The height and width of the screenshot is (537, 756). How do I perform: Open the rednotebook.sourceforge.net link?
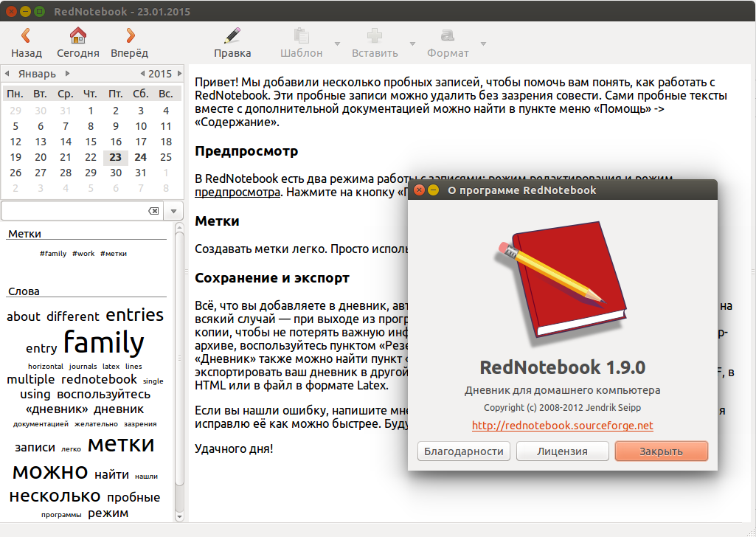562,426
